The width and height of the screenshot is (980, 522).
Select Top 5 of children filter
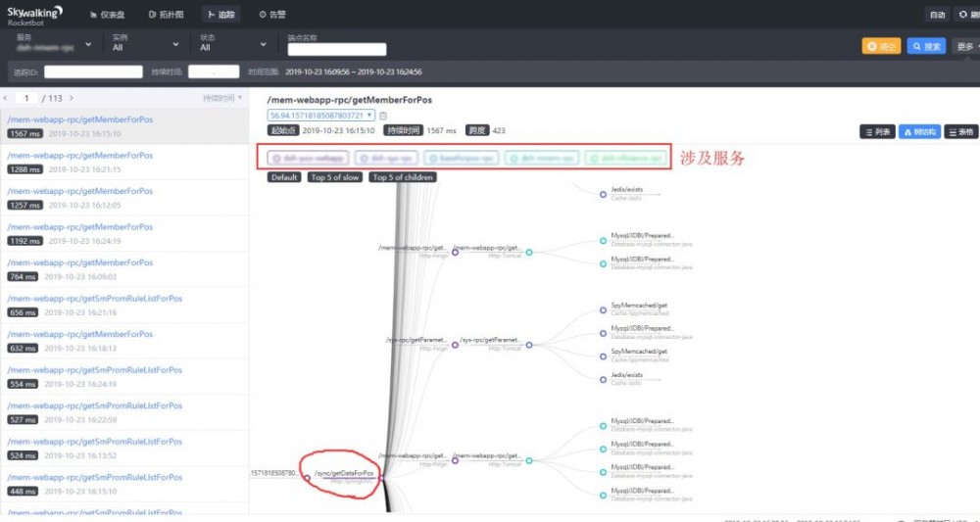[x=403, y=177]
